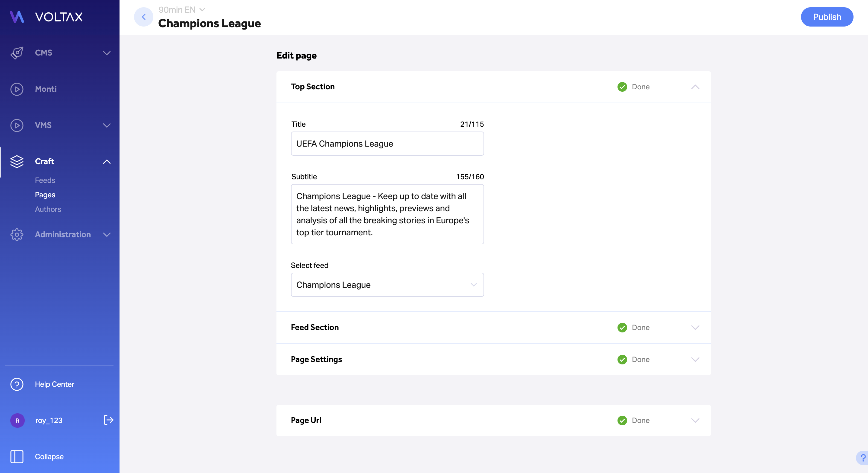Click the Monti play icon
The image size is (868, 473).
[17, 89]
